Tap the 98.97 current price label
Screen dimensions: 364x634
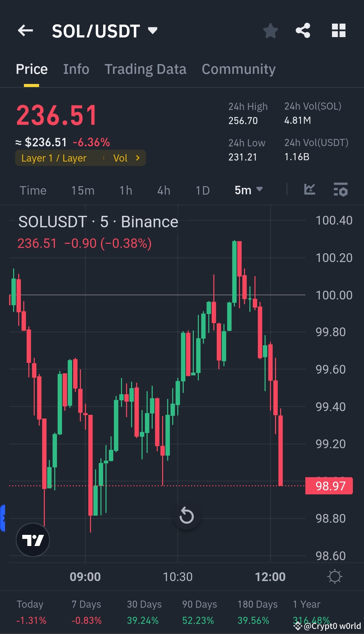pos(329,486)
